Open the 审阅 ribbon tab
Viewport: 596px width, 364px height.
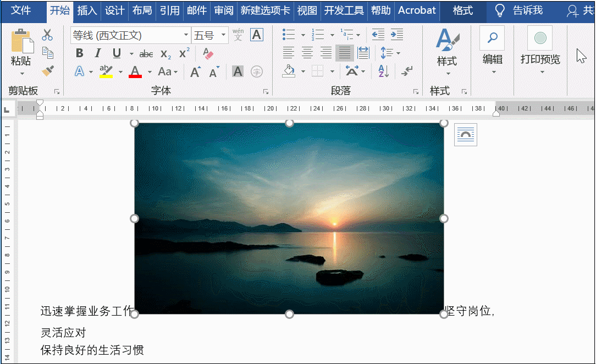coord(223,10)
